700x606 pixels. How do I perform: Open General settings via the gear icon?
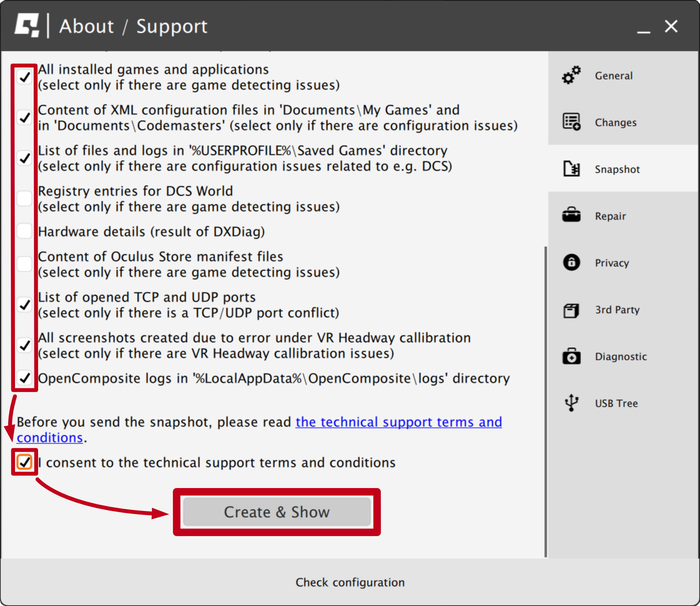pyautogui.click(x=571, y=75)
